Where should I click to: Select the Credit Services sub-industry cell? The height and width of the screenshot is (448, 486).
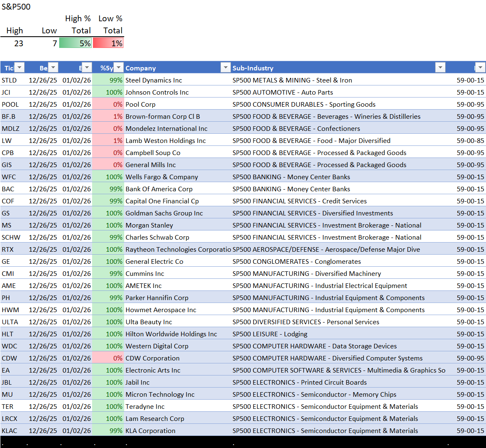tap(338, 201)
